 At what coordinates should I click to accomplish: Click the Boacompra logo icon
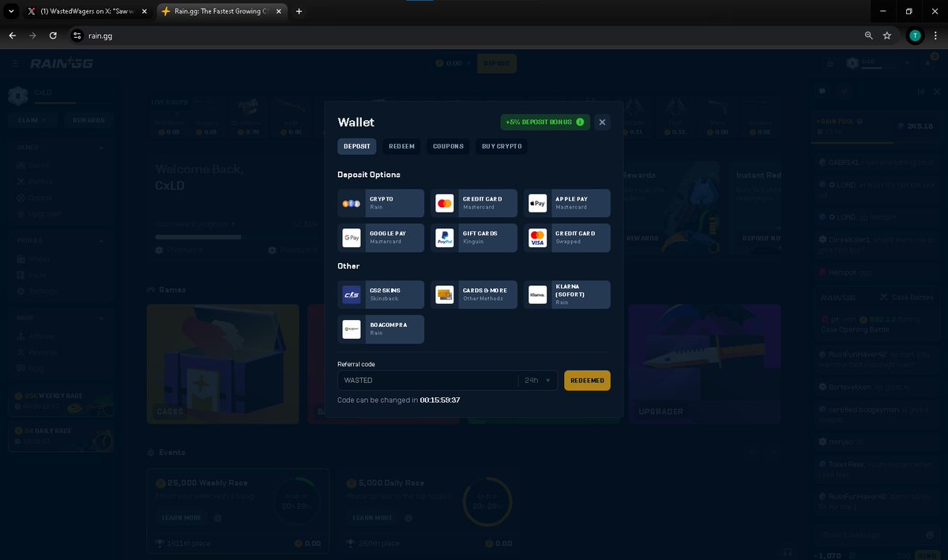pos(352,329)
